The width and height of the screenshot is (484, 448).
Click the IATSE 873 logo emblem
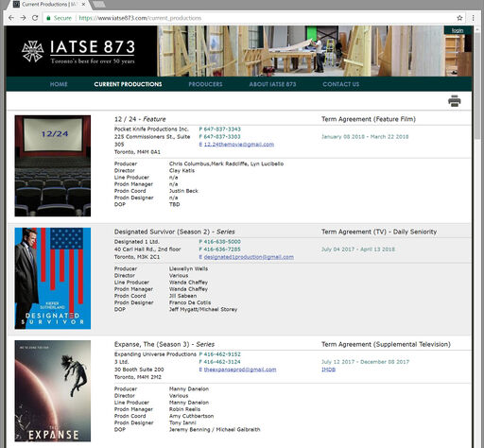coord(33,51)
